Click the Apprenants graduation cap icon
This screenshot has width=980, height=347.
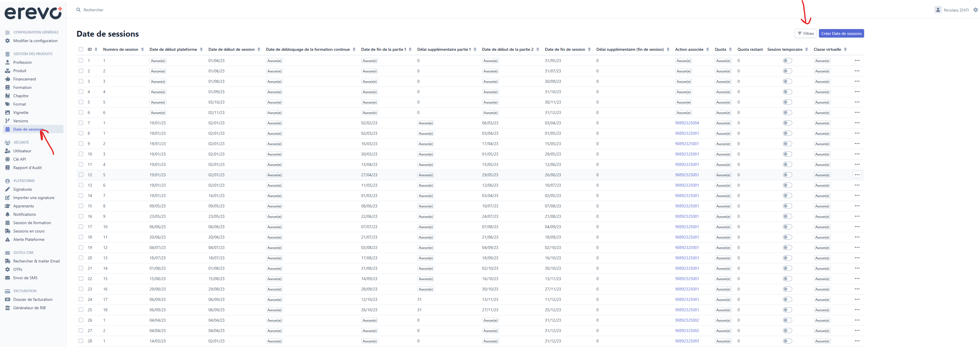click(x=7, y=206)
